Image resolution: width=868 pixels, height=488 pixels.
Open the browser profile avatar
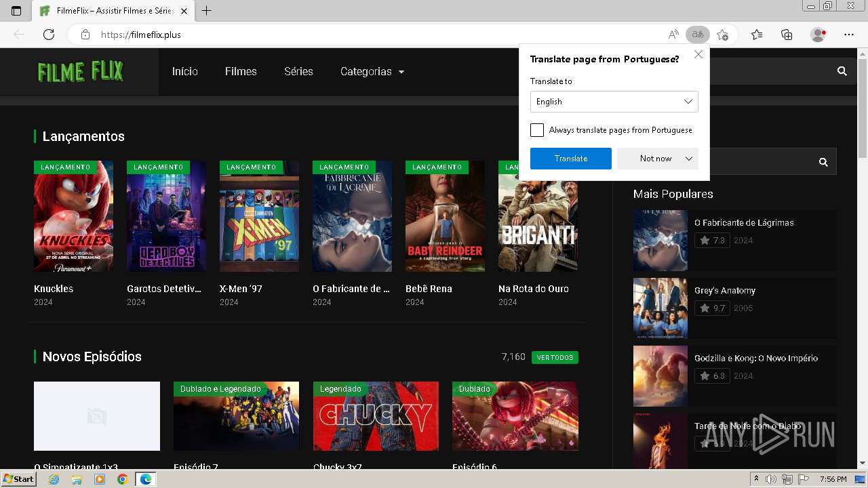click(818, 35)
